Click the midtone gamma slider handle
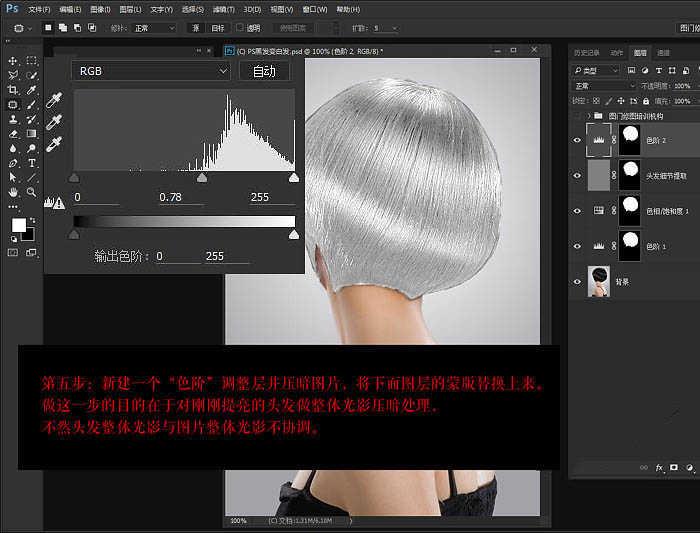Screen dimensions: 700x533 tap(202, 177)
